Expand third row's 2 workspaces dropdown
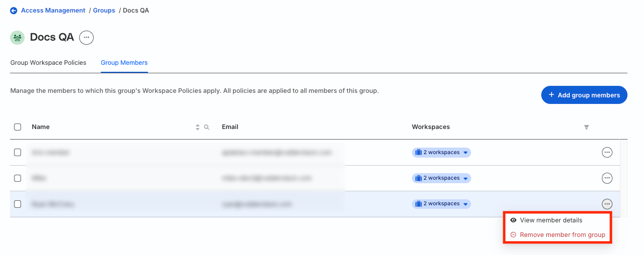644x255 pixels. click(442, 204)
